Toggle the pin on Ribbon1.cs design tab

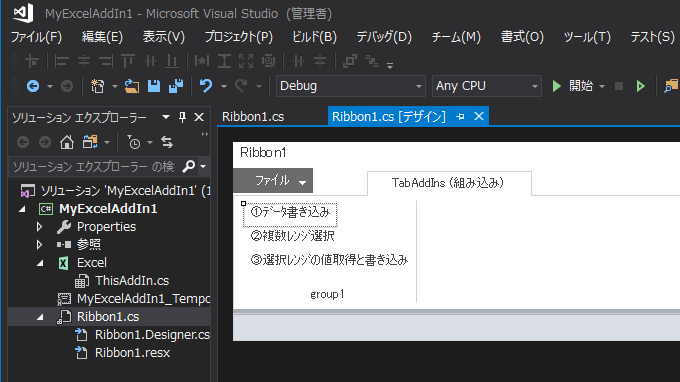tap(460, 117)
